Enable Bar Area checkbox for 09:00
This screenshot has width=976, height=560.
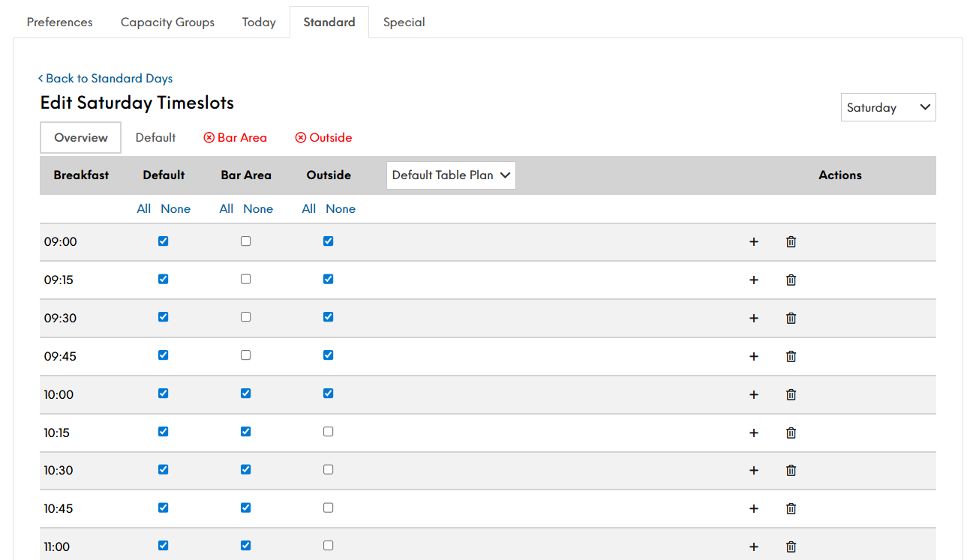tap(245, 241)
